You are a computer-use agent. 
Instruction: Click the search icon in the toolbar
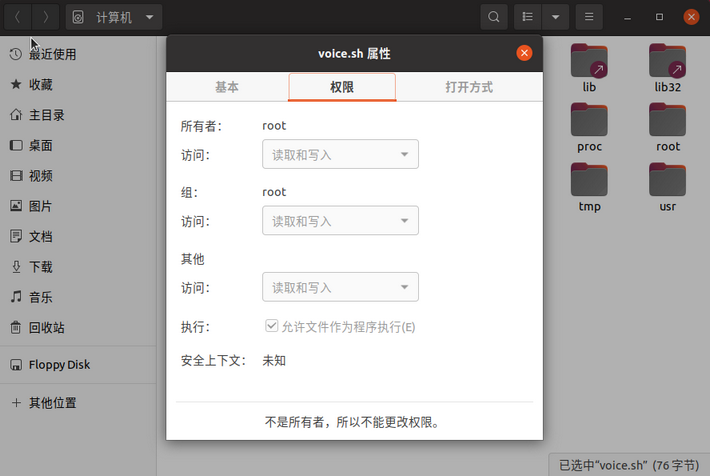pyautogui.click(x=494, y=17)
